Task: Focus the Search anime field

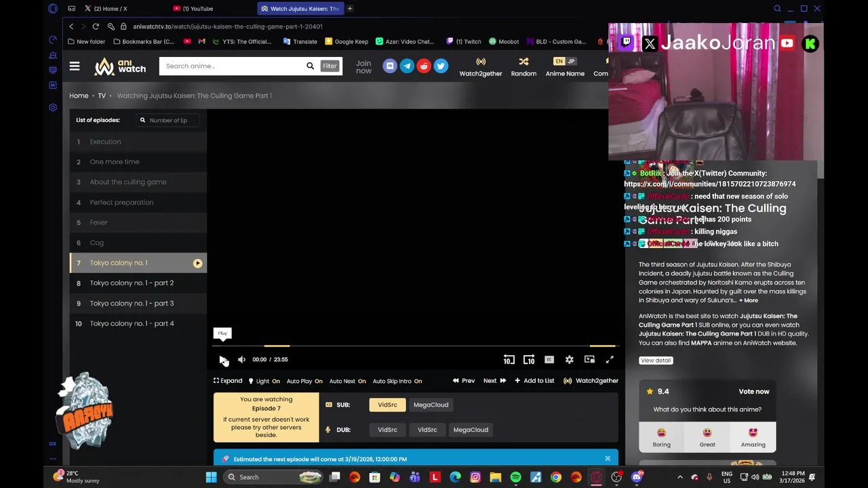Action: (232, 66)
